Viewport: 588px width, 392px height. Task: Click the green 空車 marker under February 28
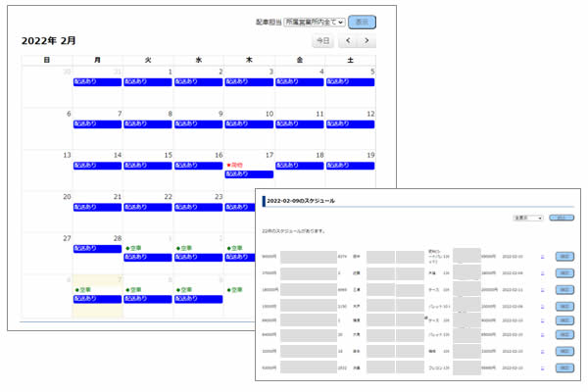point(82,289)
